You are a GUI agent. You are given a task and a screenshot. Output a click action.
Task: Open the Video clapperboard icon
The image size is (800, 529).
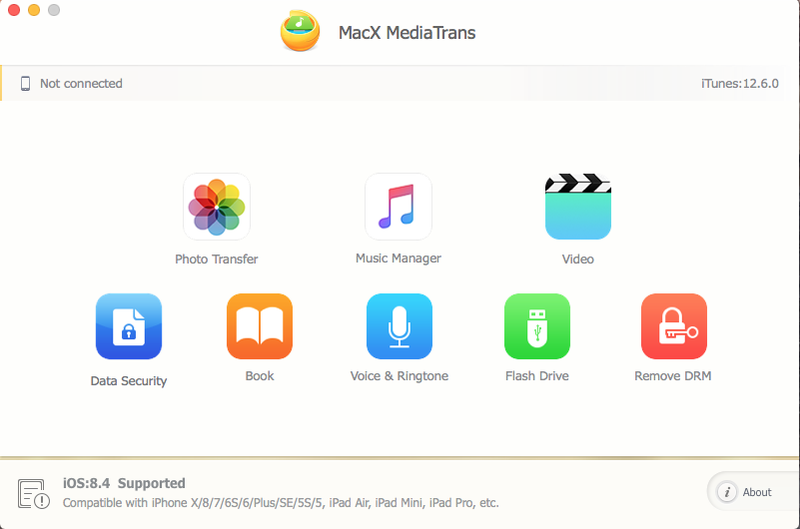pos(578,207)
